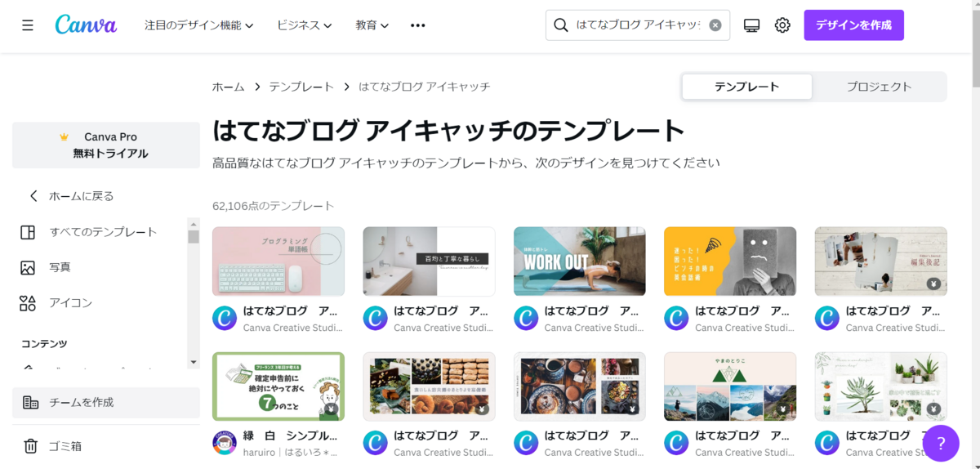Click inside the search input field

(x=639, y=25)
